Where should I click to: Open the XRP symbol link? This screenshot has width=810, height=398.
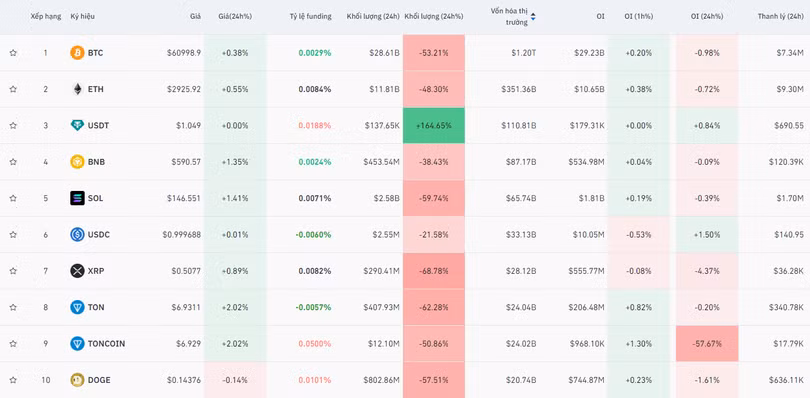96,271
